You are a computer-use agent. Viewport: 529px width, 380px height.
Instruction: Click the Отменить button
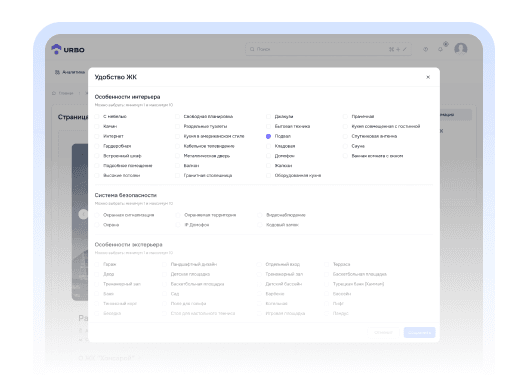(383, 332)
